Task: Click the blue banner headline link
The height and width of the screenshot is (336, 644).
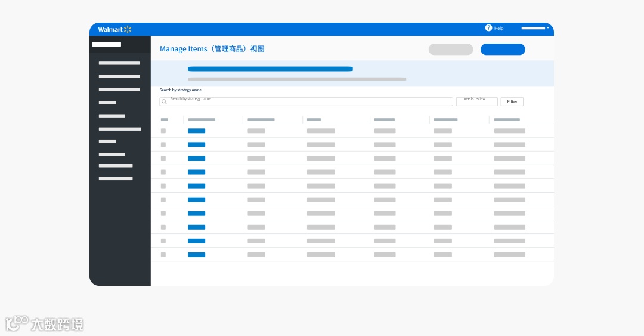Action: [270, 69]
